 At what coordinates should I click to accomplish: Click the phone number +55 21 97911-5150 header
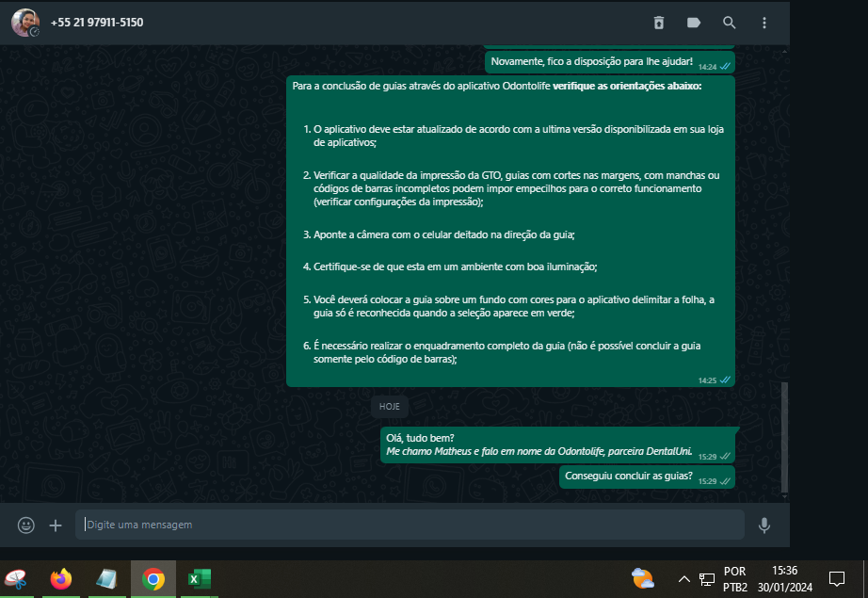point(97,23)
